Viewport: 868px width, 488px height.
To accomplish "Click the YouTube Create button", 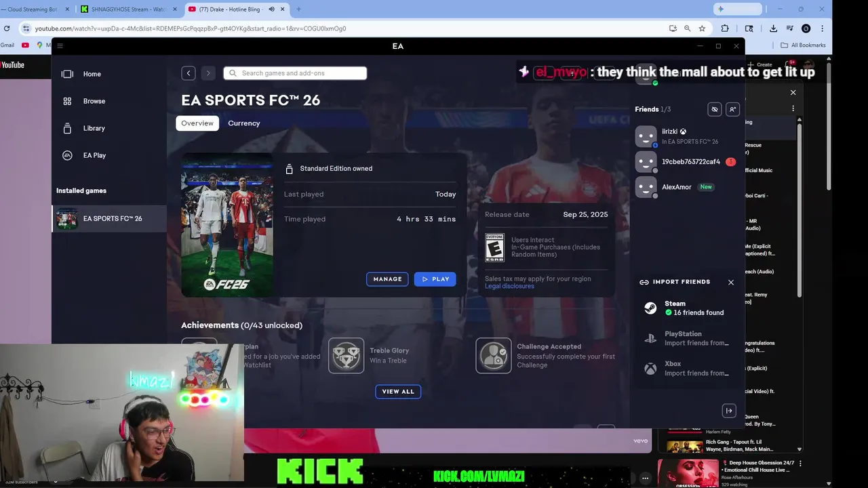I will point(759,65).
